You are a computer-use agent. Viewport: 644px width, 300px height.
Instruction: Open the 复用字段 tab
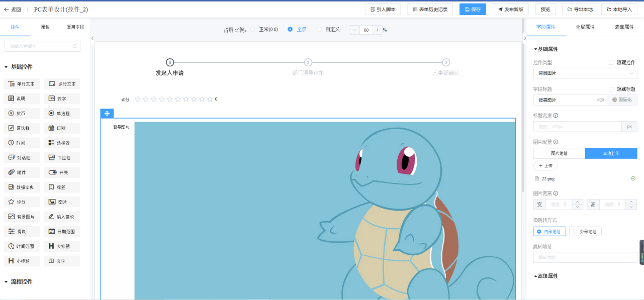coord(75,27)
